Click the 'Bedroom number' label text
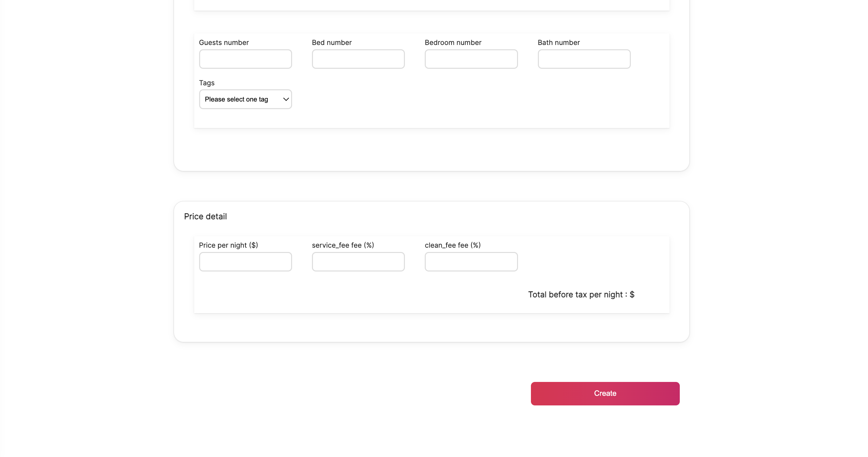The width and height of the screenshot is (868, 457). (453, 42)
